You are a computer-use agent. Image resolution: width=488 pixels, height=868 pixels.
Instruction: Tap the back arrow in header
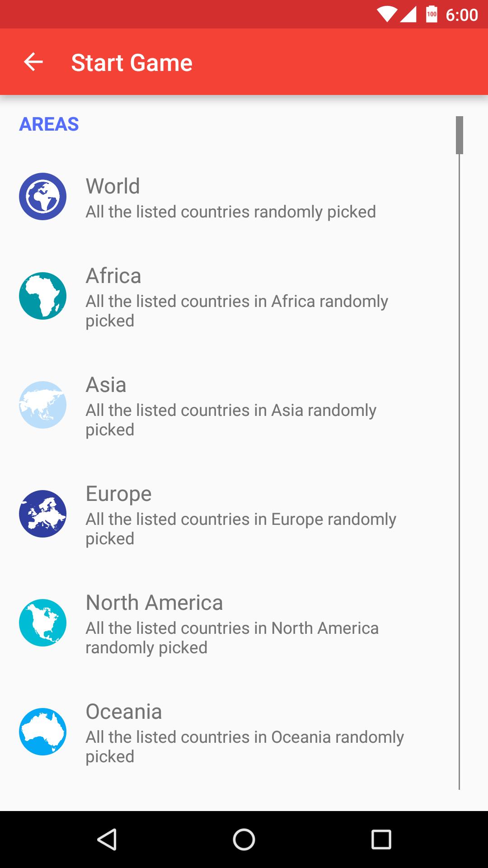[x=33, y=62]
